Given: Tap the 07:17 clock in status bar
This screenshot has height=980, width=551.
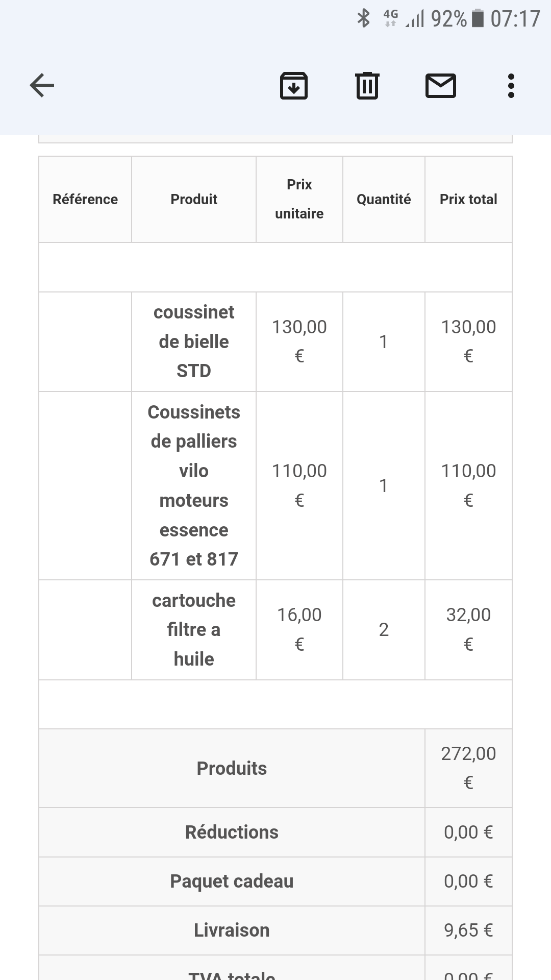Looking at the screenshot, I should [515, 19].
